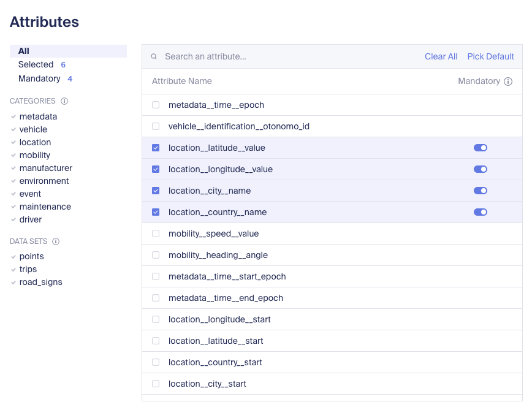Click the Mandatory column info icon
This screenshot has width=532, height=410.
point(508,82)
